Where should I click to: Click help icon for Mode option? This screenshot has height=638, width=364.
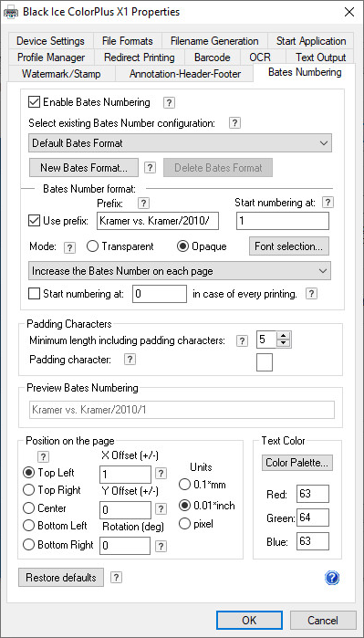pos(70,247)
